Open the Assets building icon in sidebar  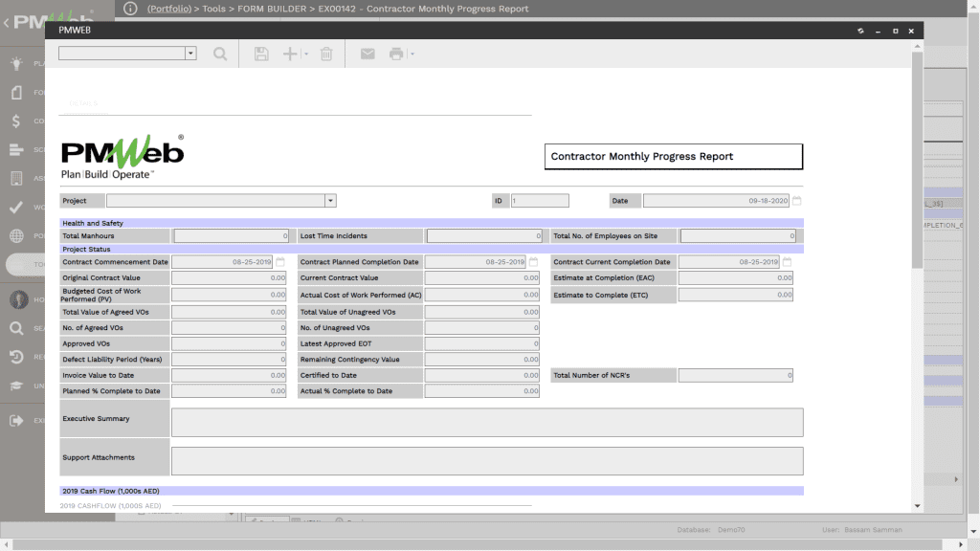pos(17,179)
